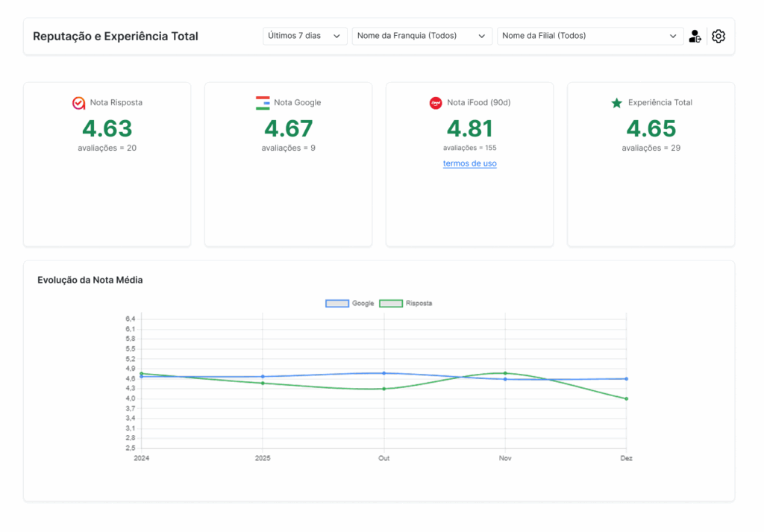Click the Nota Google flag icon
The image size is (764, 532).
[262, 103]
